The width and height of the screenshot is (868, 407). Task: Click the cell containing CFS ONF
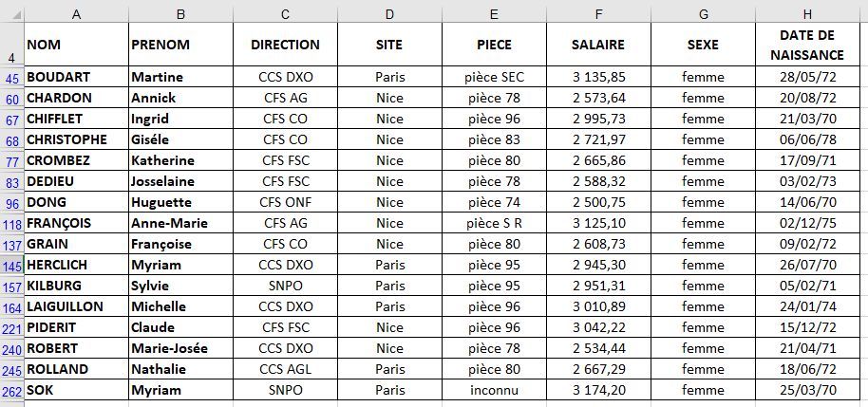tap(285, 202)
